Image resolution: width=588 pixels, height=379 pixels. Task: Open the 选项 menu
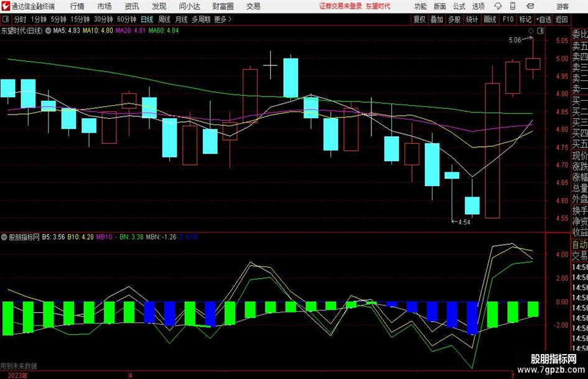point(478,6)
